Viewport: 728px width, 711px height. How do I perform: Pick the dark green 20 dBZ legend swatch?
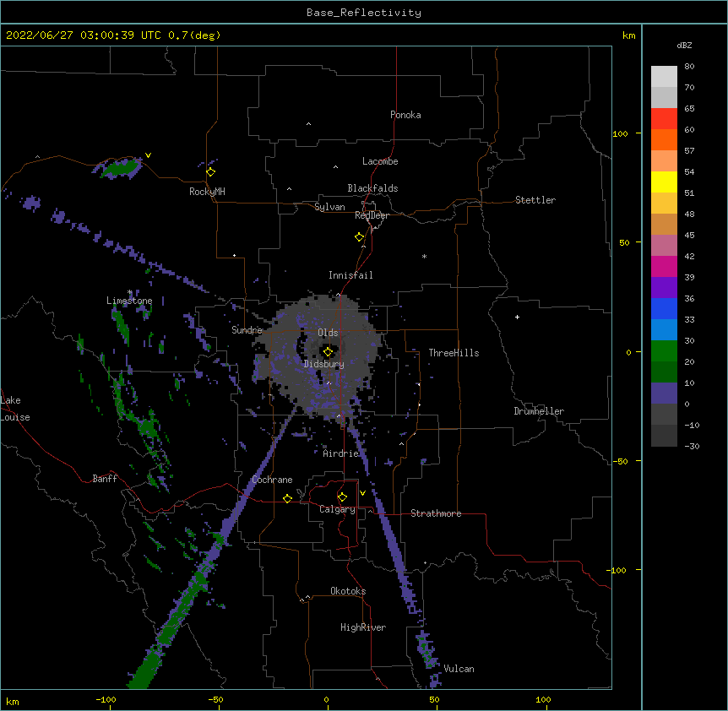tap(664, 372)
